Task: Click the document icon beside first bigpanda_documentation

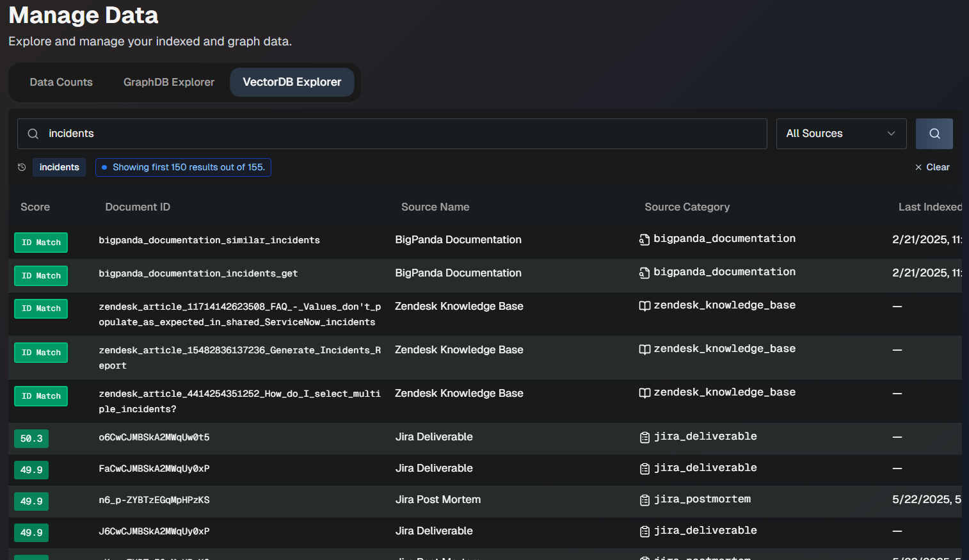Action: tap(644, 239)
